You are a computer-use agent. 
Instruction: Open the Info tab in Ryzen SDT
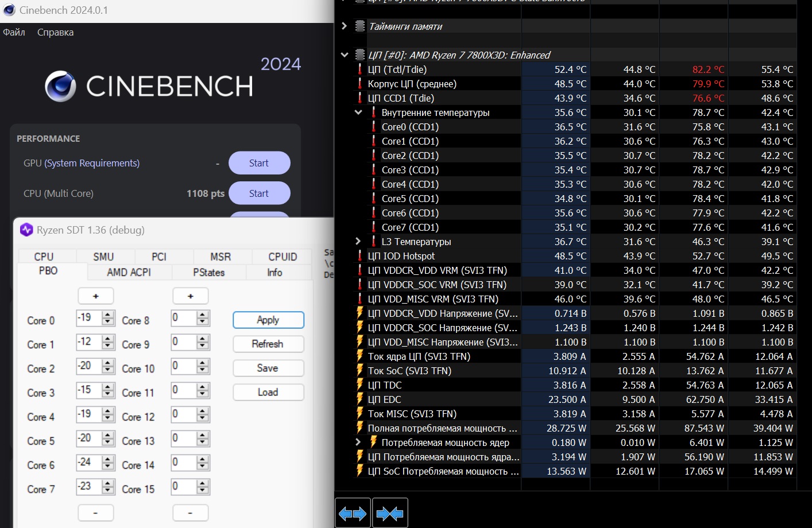pos(274,272)
